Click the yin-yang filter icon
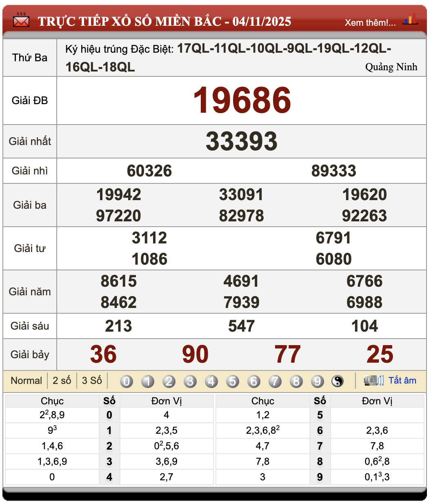This screenshot has width=431, height=504. click(337, 381)
